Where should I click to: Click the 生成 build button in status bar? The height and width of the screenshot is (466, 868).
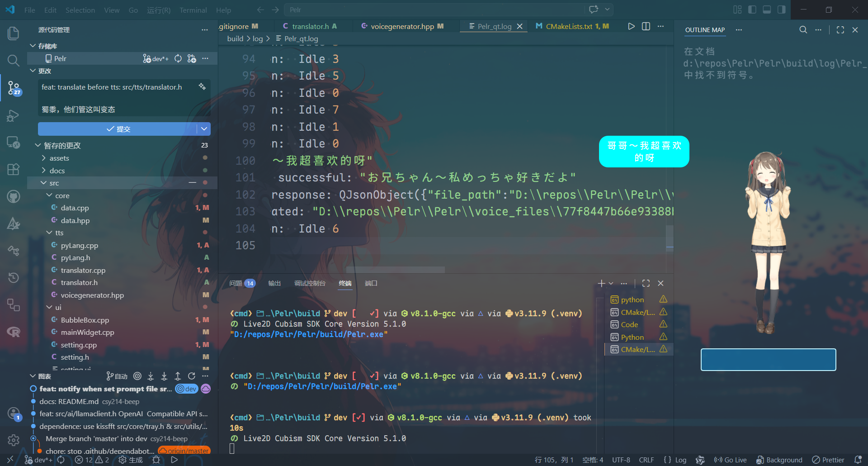[130, 460]
